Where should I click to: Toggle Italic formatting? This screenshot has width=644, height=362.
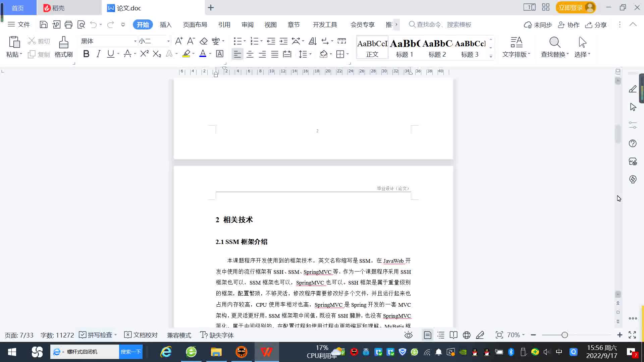click(x=98, y=54)
